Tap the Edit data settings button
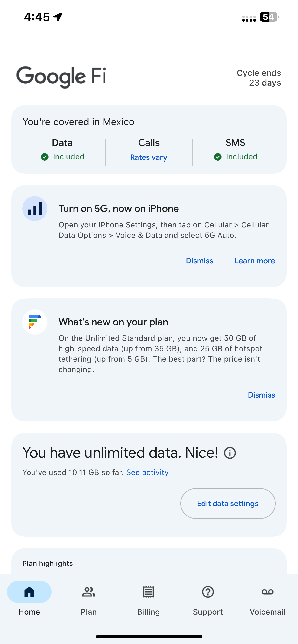Viewport: 298px width, 644px height. [228, 504]
